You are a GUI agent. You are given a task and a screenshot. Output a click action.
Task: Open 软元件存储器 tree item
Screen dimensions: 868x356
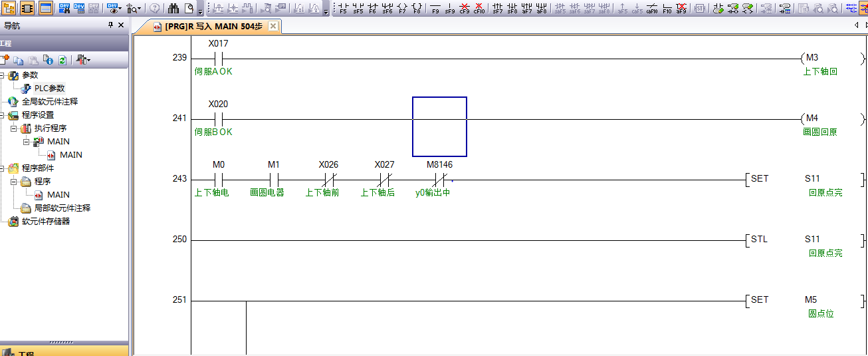(x=45, y=221)
